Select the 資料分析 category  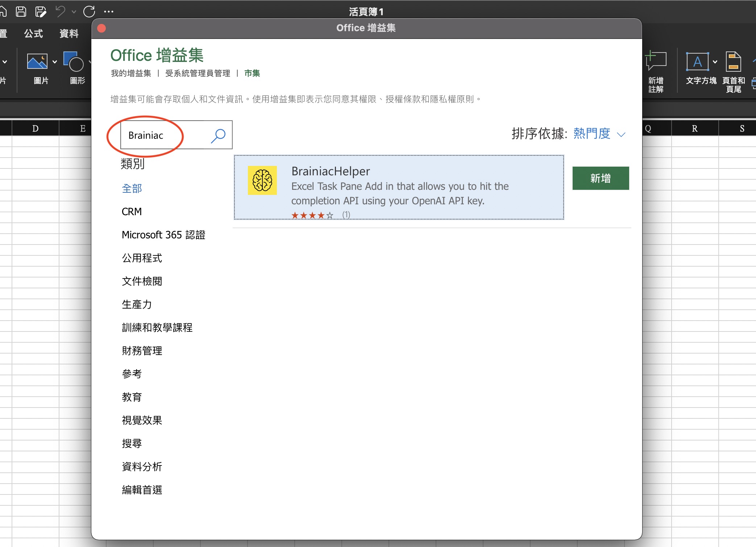[142, 467]
